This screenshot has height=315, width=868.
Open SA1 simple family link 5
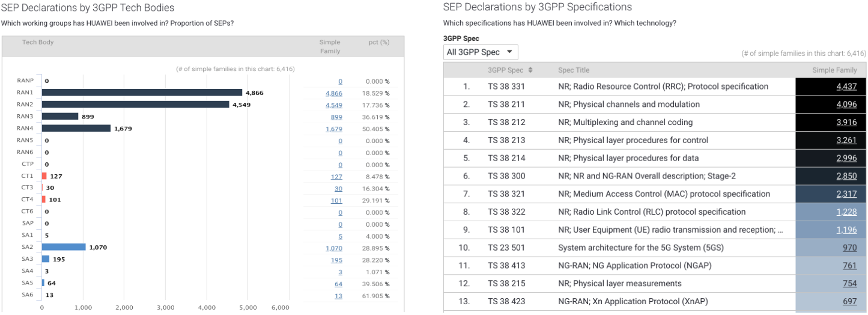pyautogui.click(x=341, y=236)
